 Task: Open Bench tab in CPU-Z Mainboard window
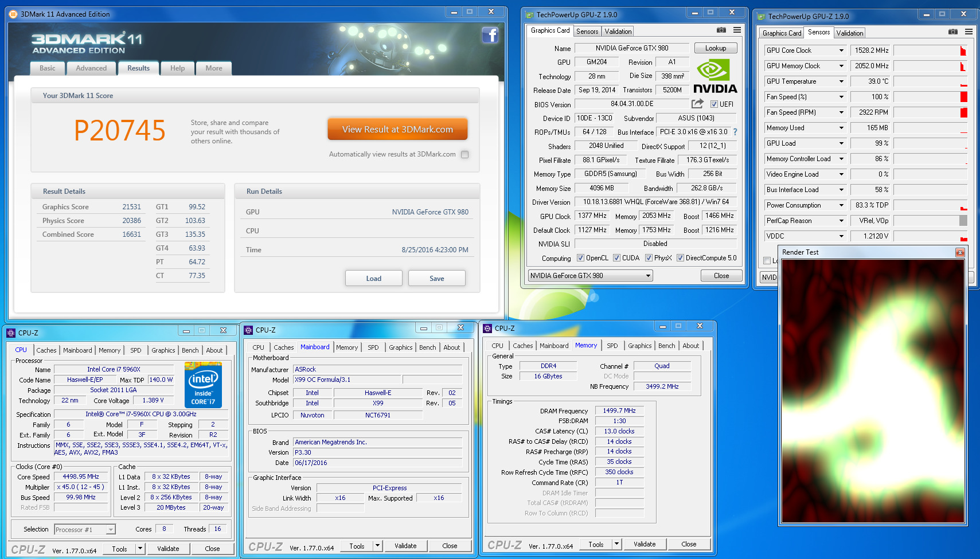click(428, 347)
